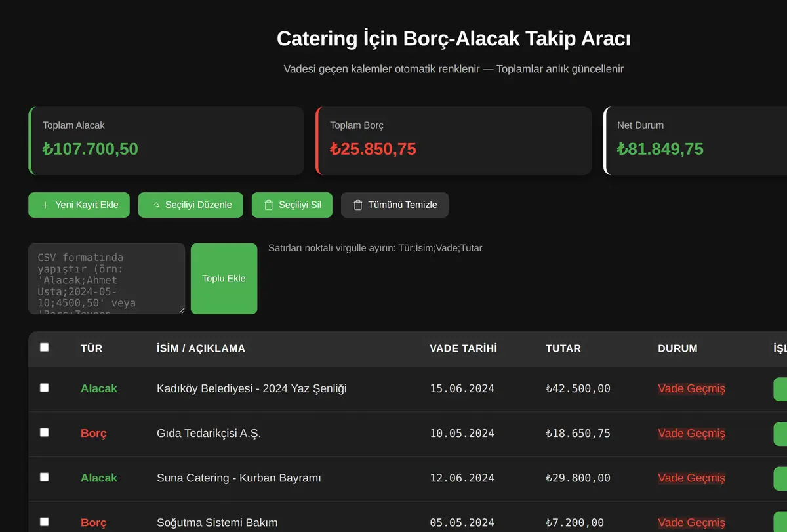
Task: Click the green action button in Gıda Tedarikçisi row
Action: tap(780, 434)
